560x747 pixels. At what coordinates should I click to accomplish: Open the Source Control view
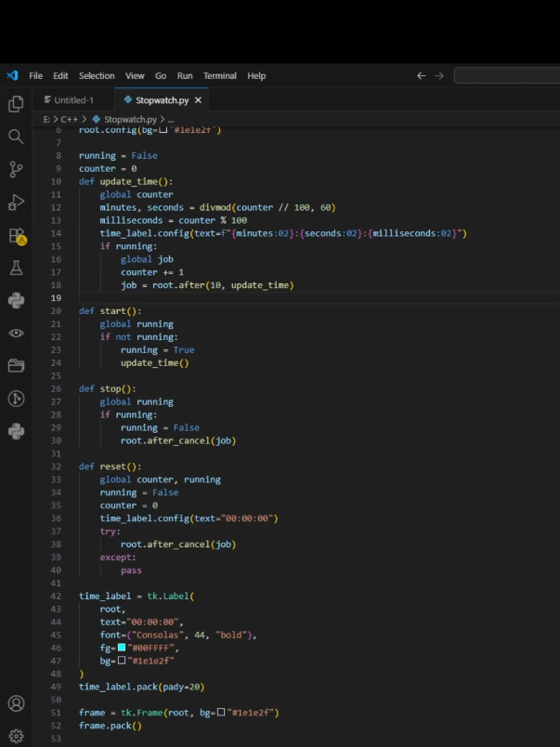coord(16,170)
